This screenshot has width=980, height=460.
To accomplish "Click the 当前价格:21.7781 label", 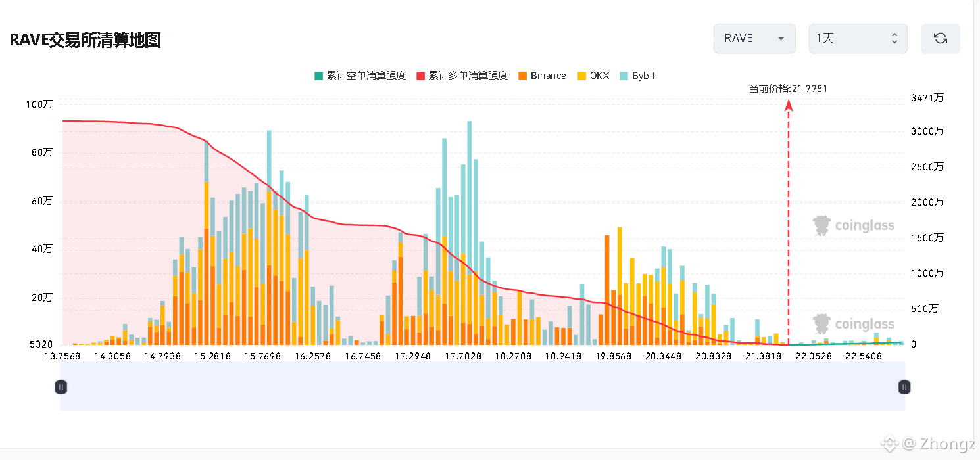I will 788,88.
